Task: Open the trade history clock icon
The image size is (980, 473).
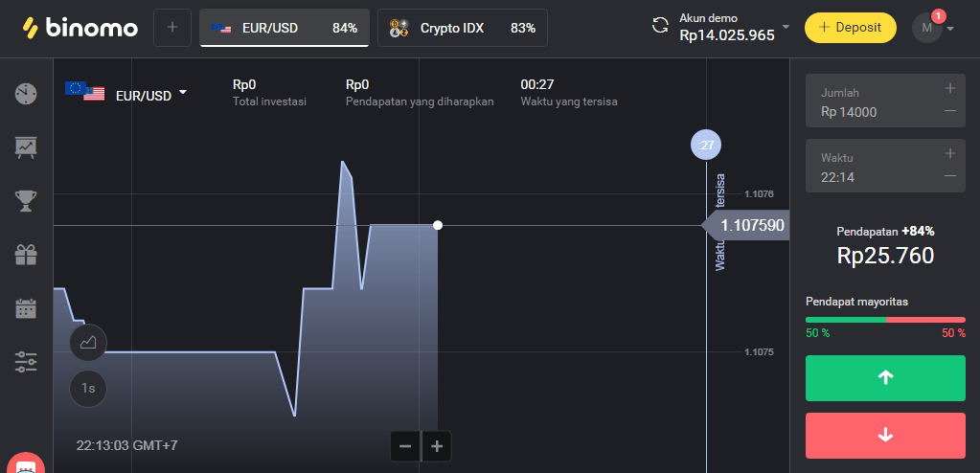Action: pyautogui.click(x=26, y=94)
